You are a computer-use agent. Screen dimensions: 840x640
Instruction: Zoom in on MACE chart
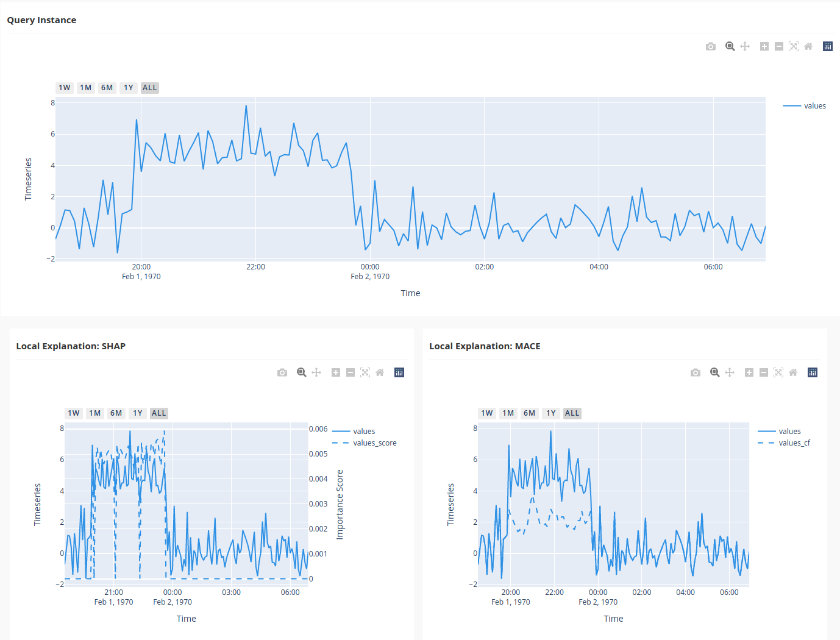(x=749, y=372)
